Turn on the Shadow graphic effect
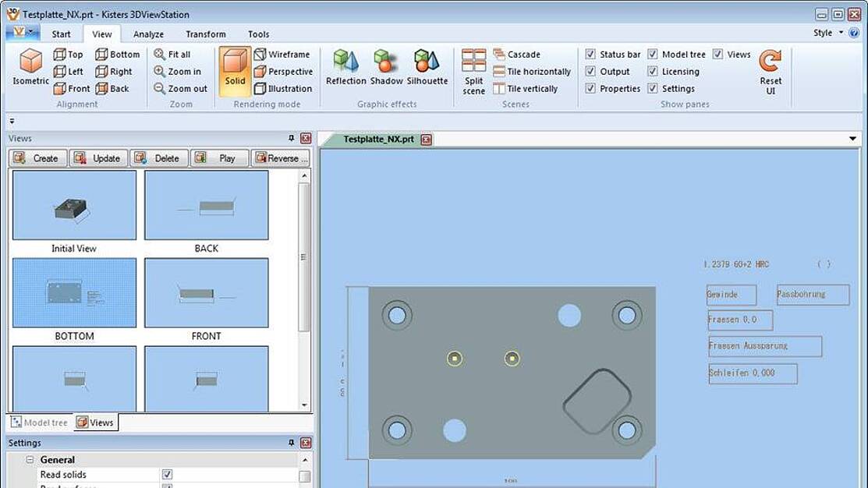Image resolution: width=868 pixels, height=488 pixels. 386,67
